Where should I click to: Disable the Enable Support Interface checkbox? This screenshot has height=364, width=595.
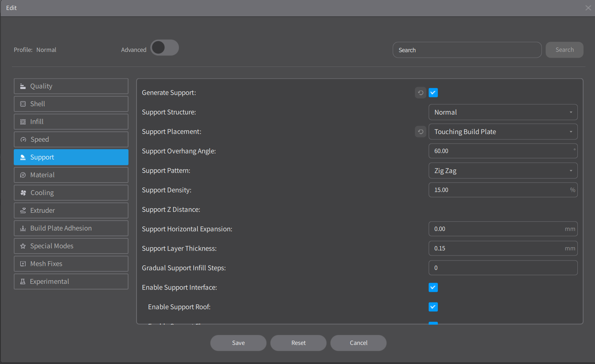click(433, 288)
